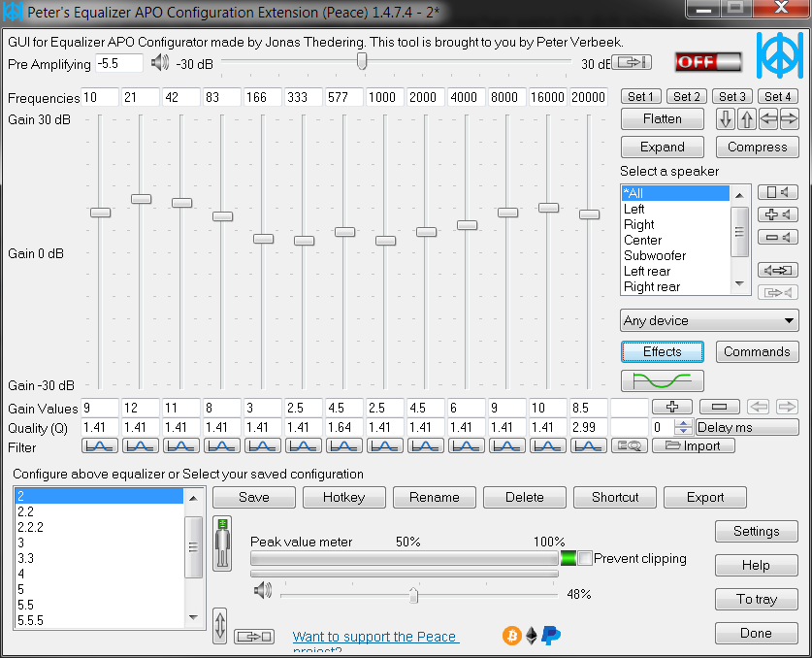Click the Expand button
The width and height of the screenshot is (812, 658).
[663, 148]
